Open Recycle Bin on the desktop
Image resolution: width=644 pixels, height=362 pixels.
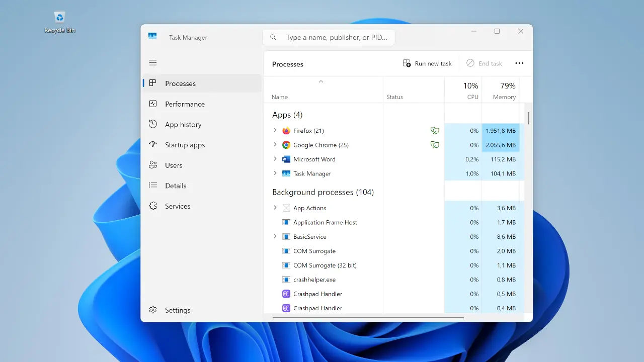(x=60, y=23)
